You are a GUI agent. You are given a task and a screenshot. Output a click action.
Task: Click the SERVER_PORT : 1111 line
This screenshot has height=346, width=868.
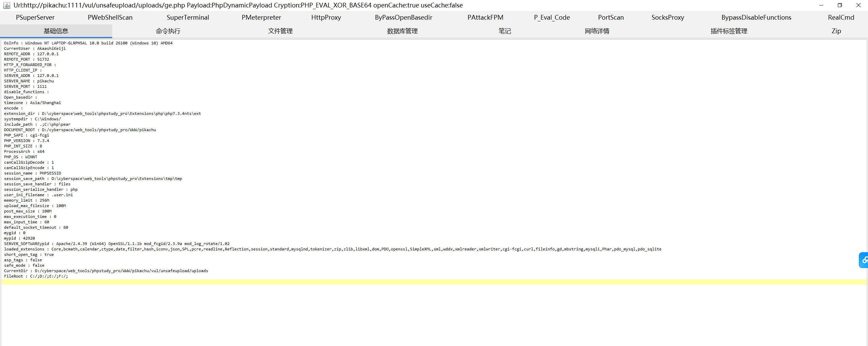[x=25, y=86]
